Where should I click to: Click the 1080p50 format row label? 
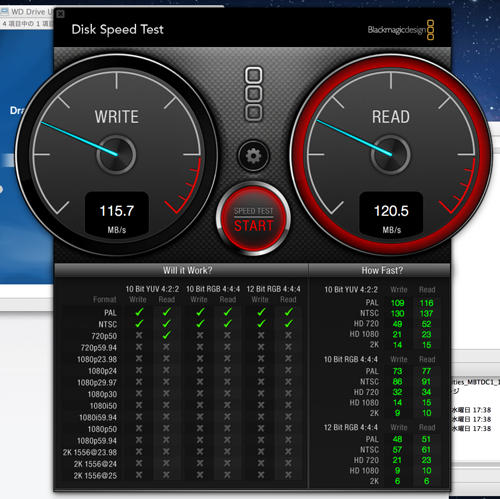coord(102,429)
